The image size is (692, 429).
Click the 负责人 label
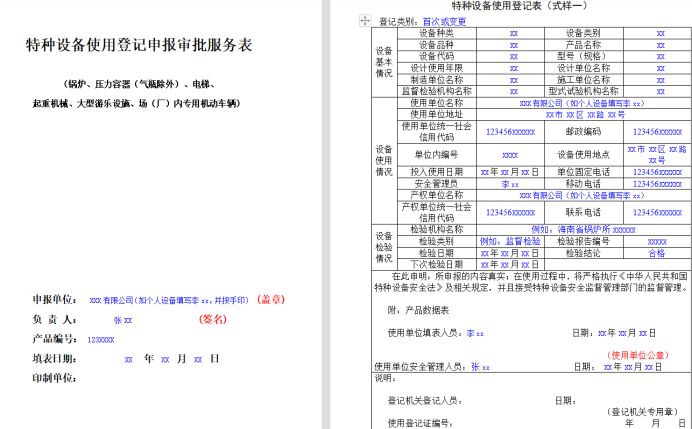55,319
